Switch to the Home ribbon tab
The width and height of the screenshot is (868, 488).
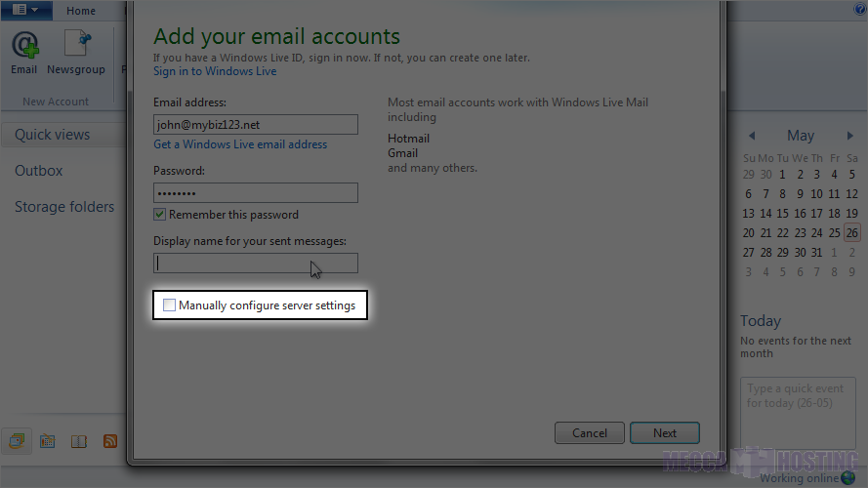pos(81,11)
